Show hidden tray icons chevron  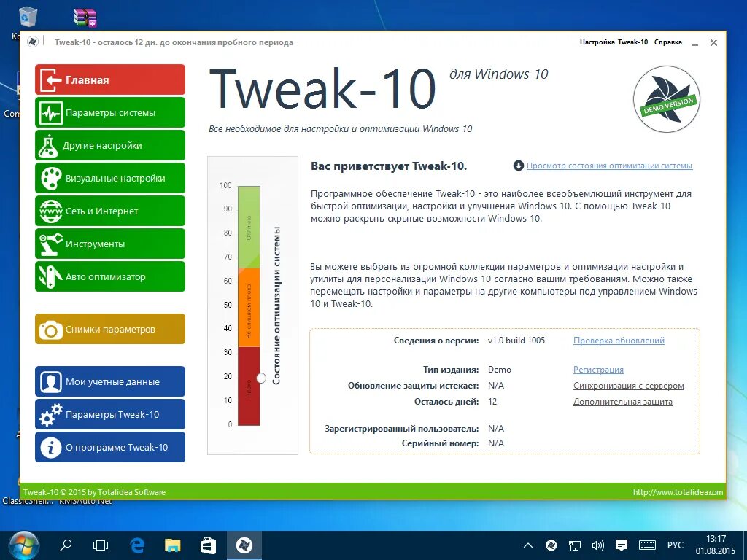click(528, 545)
